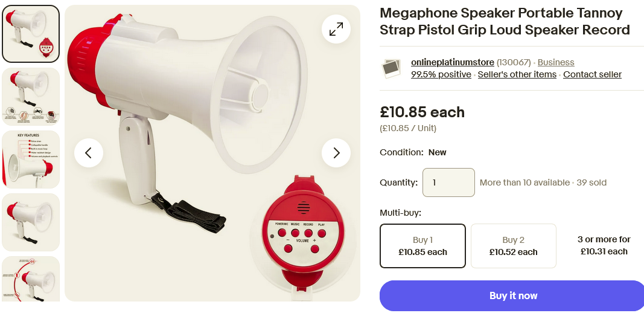Click the Contact seller link
Image resolution: width=644 pixels, height=313 pixels.
(x=592, y=74)
